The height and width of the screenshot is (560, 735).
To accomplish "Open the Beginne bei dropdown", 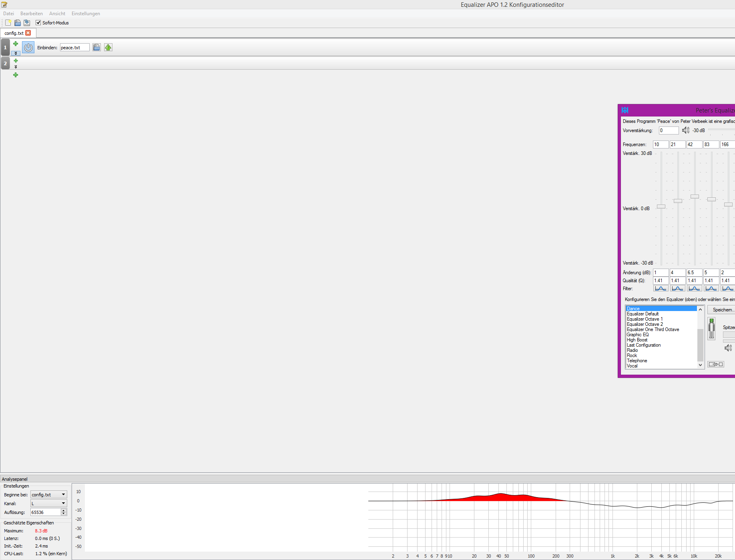I will pos(49,495).
